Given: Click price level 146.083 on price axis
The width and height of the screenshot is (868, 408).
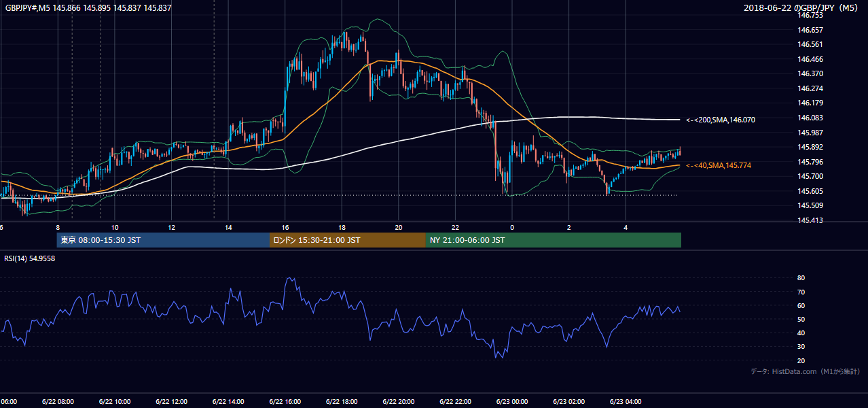Looking at the screenshot, I should [x=810, y=118].
